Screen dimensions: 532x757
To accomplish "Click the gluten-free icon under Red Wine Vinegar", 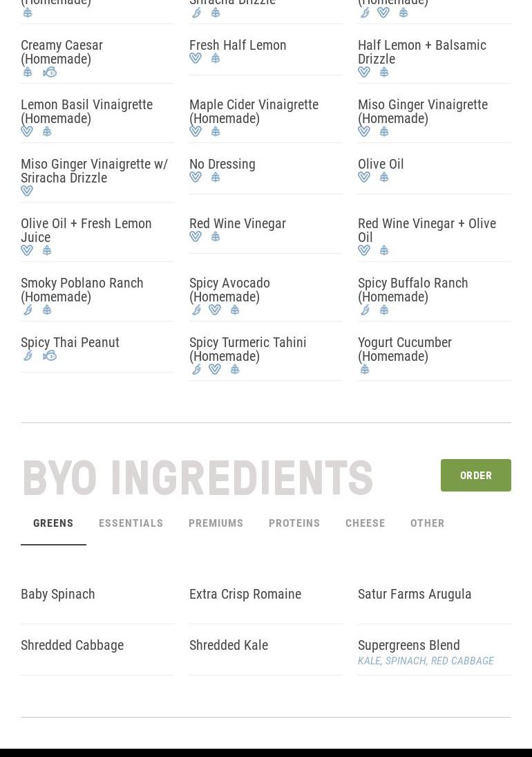I will pos(216,237).
